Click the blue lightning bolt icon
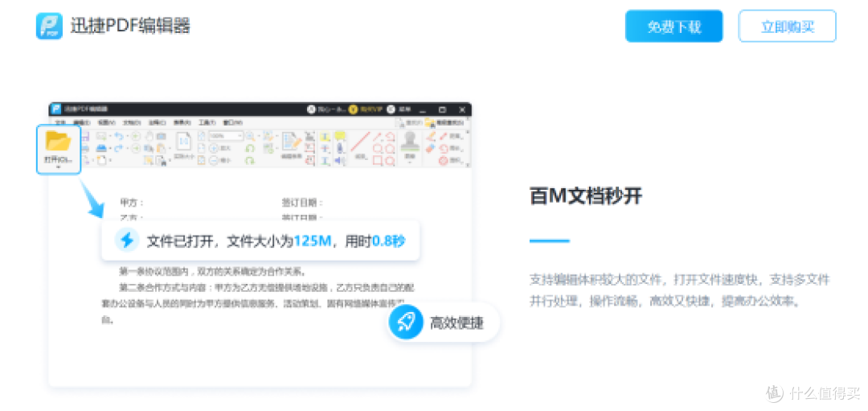The image size is (868, 411). pos(128,240)
